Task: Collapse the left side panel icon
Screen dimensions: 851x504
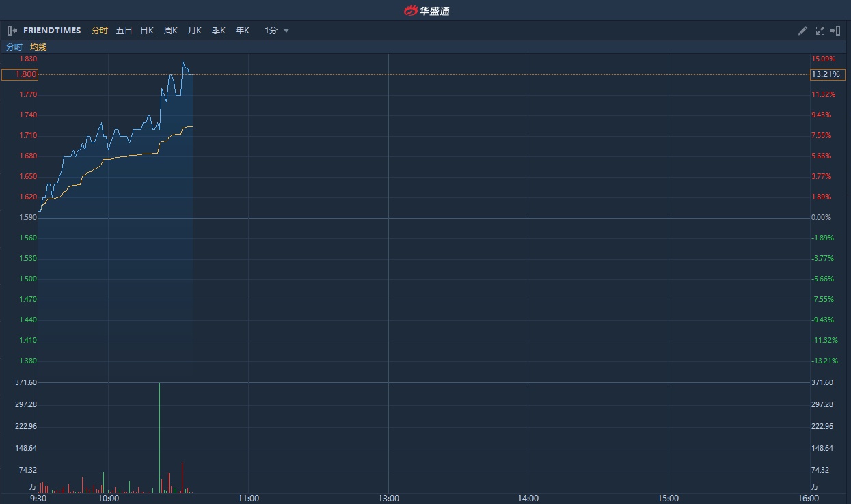Action: pyautogui.click(x=12, y=31)
